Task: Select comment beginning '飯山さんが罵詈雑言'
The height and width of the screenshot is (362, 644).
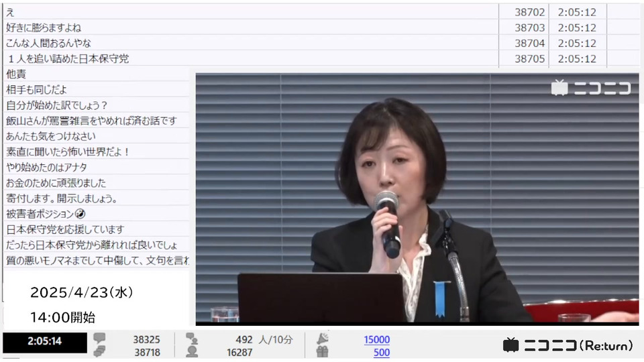Action: click(x=97, y=121)
